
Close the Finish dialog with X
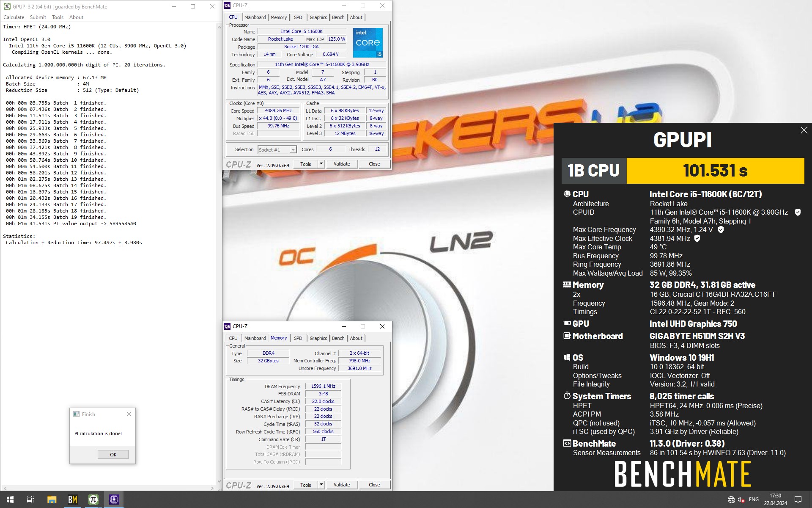tap(129, 414)
